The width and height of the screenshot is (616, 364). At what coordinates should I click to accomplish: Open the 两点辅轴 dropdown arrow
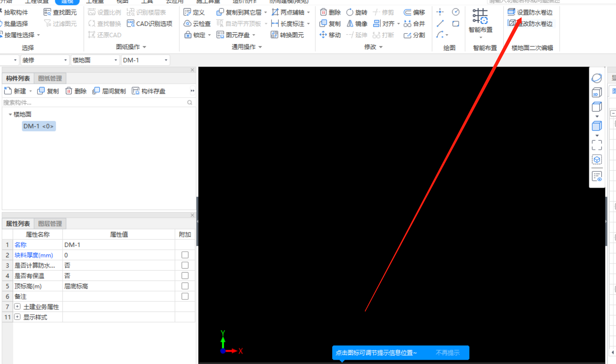[x=308, y=12]
